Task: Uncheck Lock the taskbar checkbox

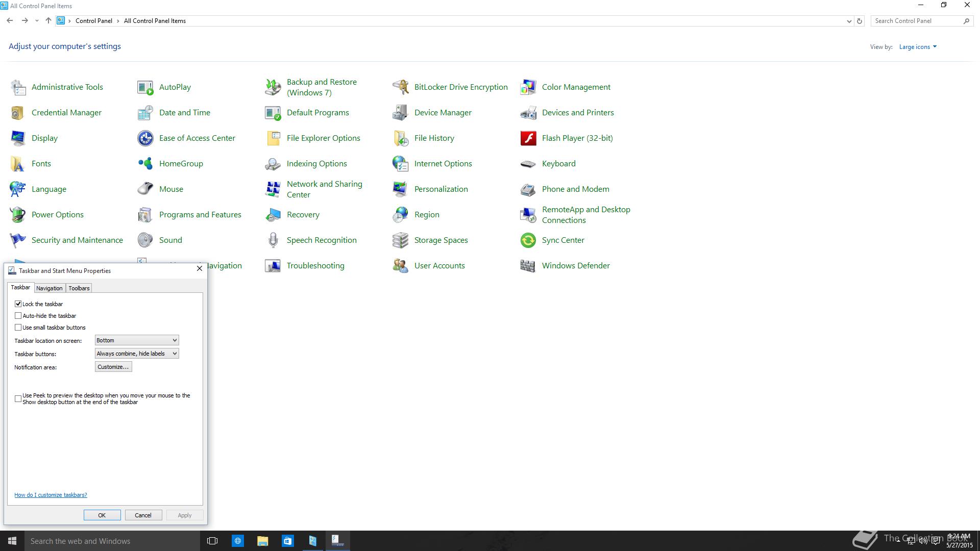Action: (18, 304)
